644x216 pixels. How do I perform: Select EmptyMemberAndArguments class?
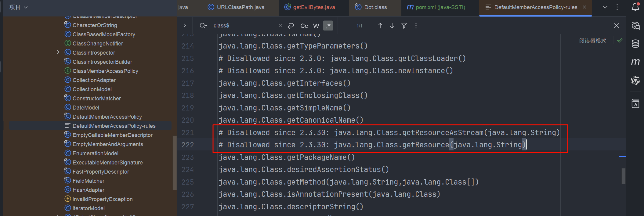107,144
